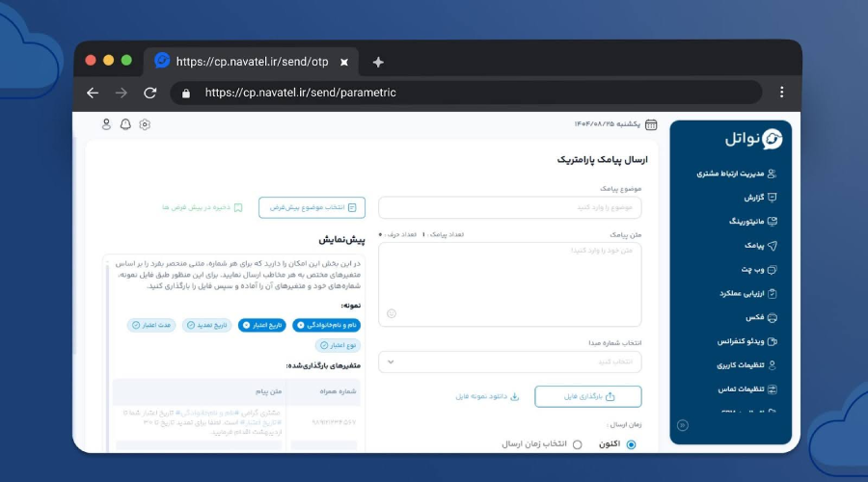Screen dimensions: 868x482
Task: Toggle the مدت اعتبار variable tag
Action: 151,326
